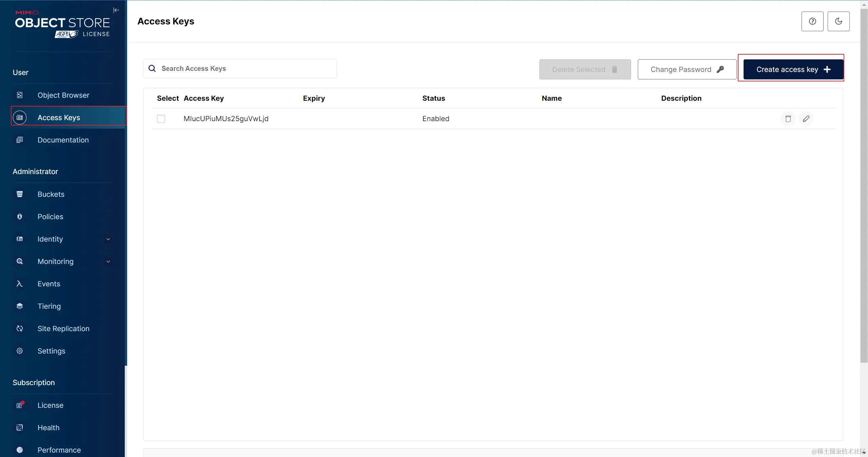Delete the MIucUPiuMUs25guVwLjd key trash icon
This screenshot has width=868, height=457.
coord(788,119)
